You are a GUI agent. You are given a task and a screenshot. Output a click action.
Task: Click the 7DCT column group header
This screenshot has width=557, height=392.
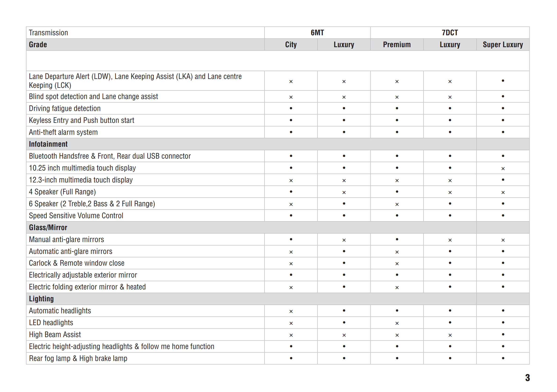tap(449, 33)
